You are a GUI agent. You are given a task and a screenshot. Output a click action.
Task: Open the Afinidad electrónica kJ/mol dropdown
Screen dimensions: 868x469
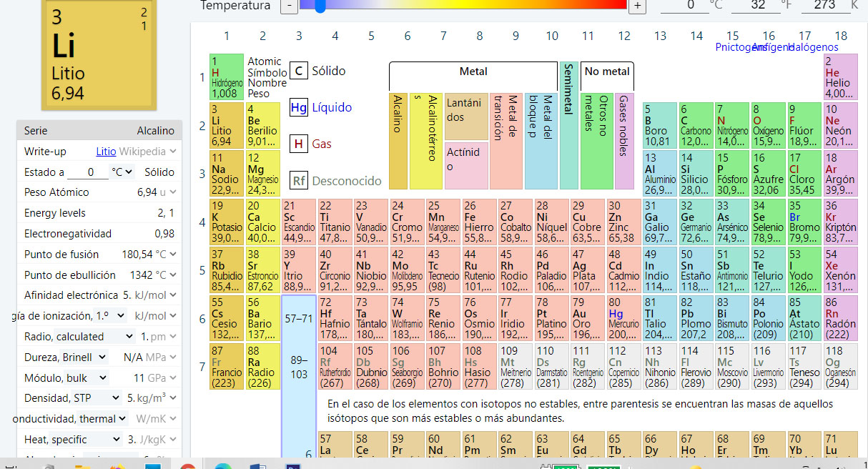click(x=155, y=295)
